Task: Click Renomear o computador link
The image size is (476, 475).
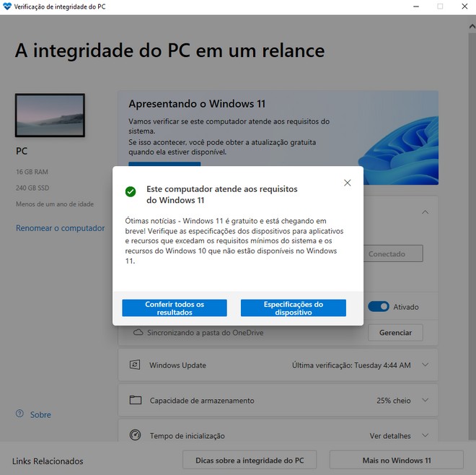Action: [60, 228]
